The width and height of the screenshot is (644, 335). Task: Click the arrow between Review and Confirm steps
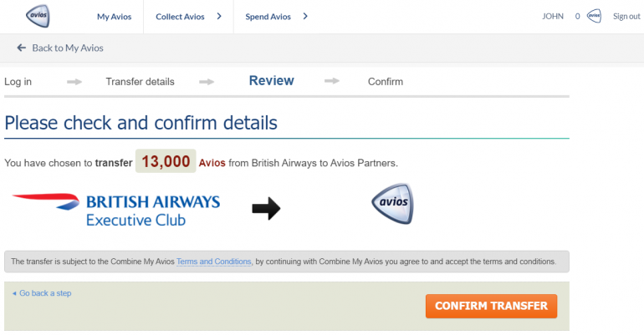(332, 82)
